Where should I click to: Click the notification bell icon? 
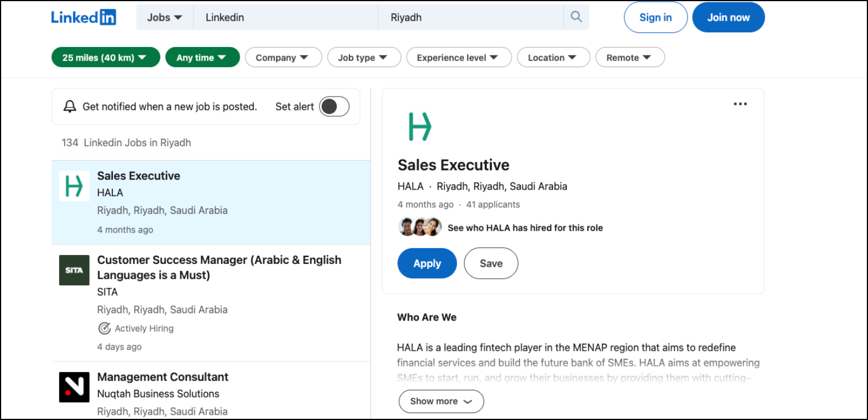click(x=70, y=106)
